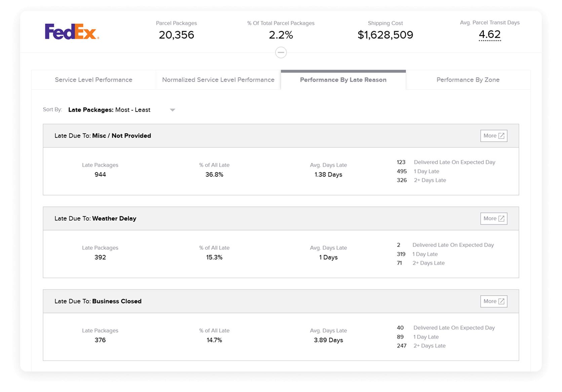Click the FedEx logo
This screenshot has width=562, height=392.
(x=72, y=32)
